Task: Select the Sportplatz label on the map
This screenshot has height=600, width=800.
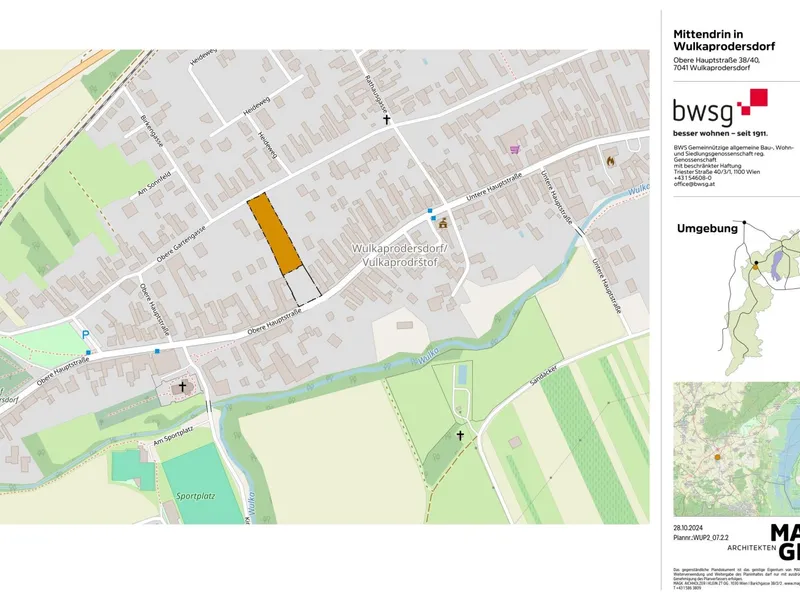Action: (196, 495)
